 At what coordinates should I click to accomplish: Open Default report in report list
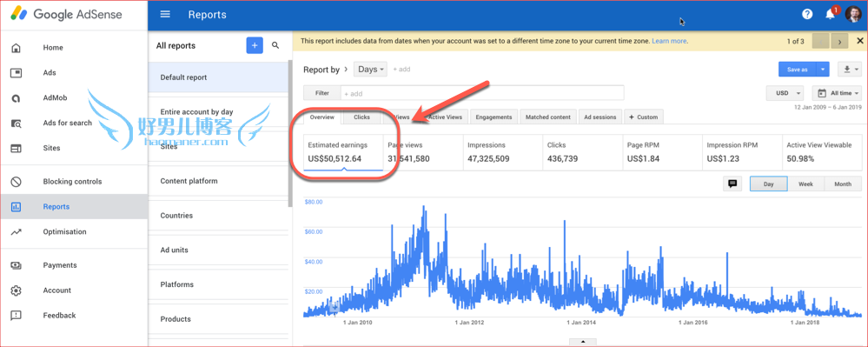coord(219,77)
